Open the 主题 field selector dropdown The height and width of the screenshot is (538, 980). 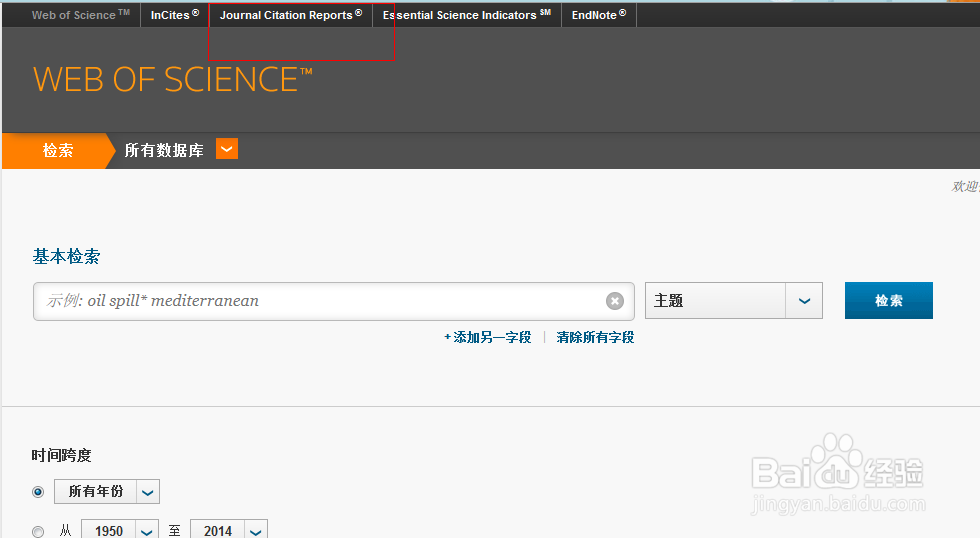pyautogui.click(x=734, y=301)
